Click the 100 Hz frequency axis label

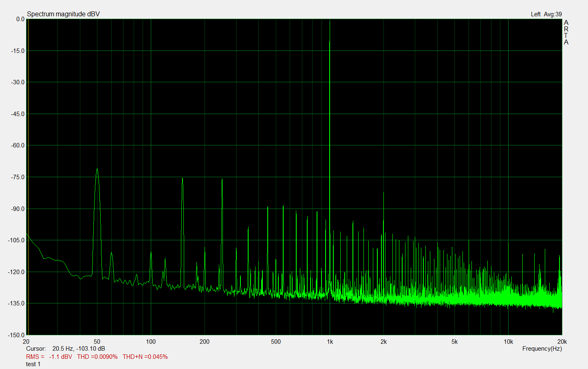(x=151, y=342)
